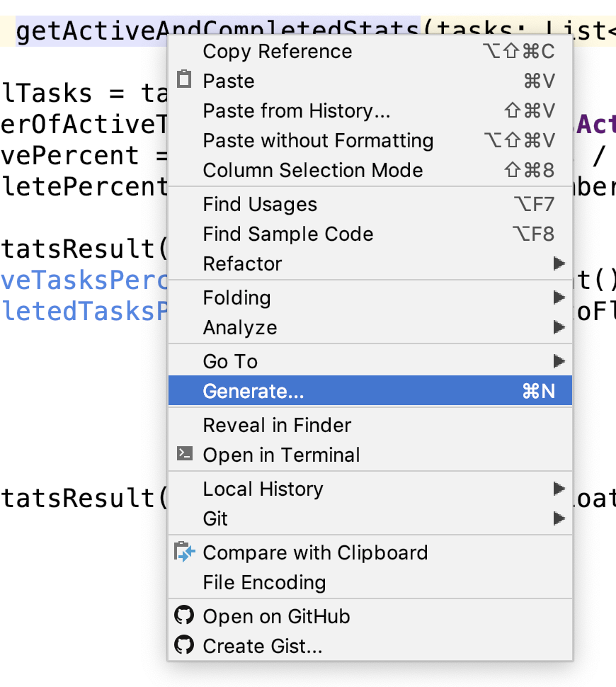Select Copy Reference from context menu
616x687 pixels.
pyautogui.click(x=277, y=52)
